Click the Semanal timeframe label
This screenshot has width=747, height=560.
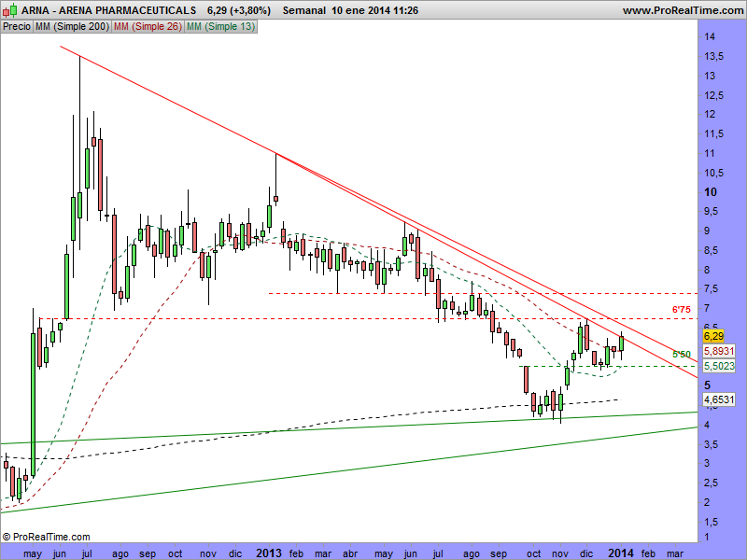click(x=304, y=10)
